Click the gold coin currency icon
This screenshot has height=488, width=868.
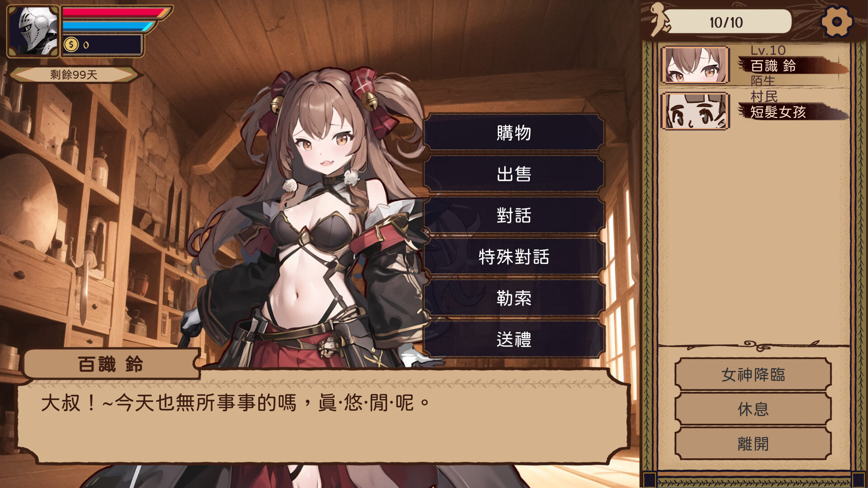(x=71, y=45)
